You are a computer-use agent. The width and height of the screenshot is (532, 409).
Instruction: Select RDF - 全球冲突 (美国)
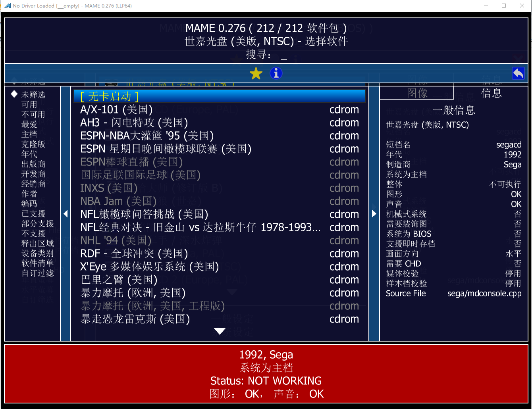coord(134,253)
